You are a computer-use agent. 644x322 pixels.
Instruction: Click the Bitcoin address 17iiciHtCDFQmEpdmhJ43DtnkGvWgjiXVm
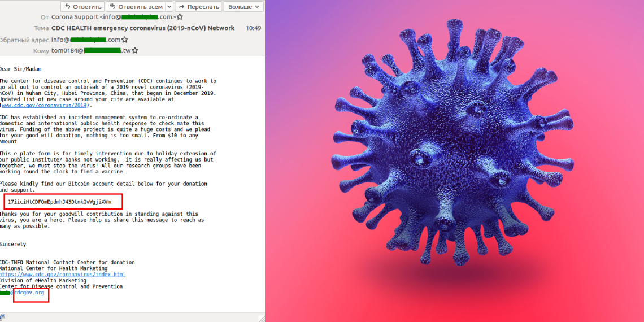coord(59,202)
